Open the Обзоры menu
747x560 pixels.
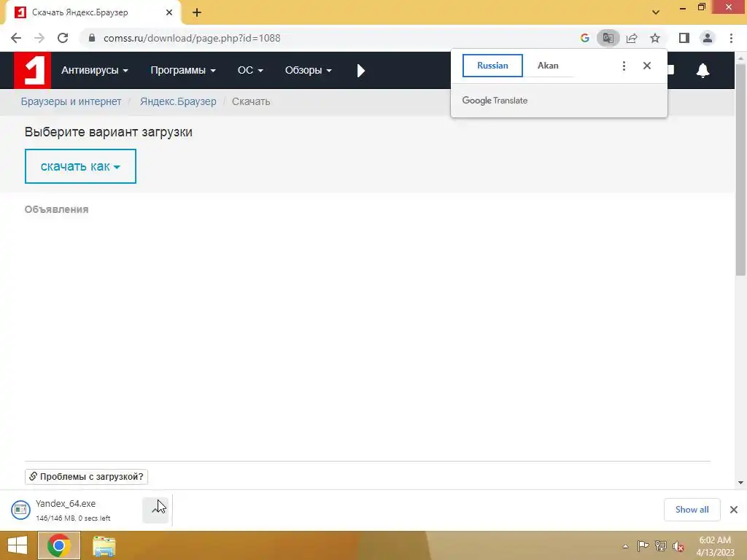(309, 71)
